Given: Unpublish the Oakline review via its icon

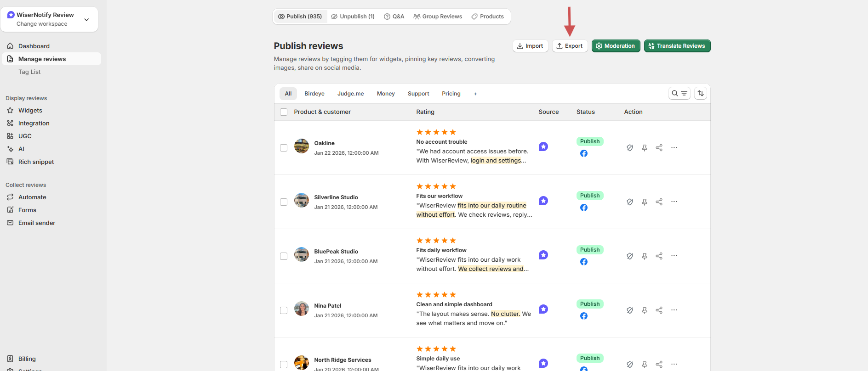Looking at the screenshot, I should (630, 148).
